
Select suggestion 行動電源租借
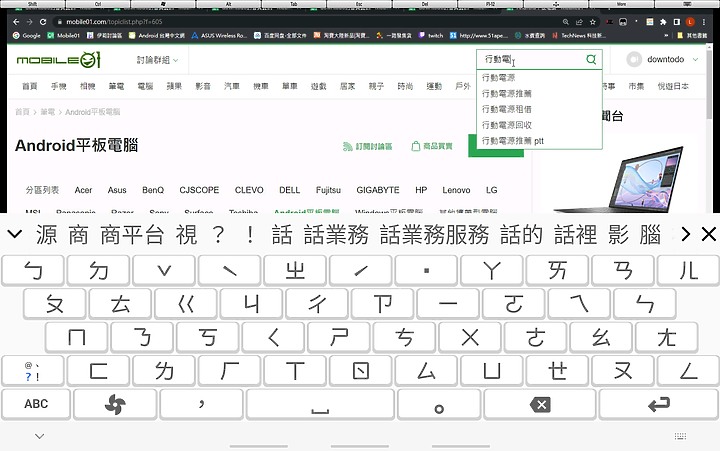(x=540, y=109)
